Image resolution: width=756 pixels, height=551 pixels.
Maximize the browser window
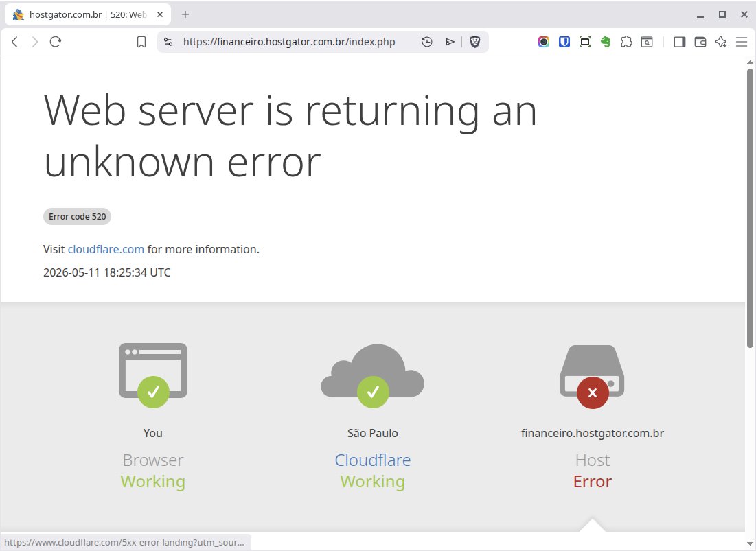[722, 14]
